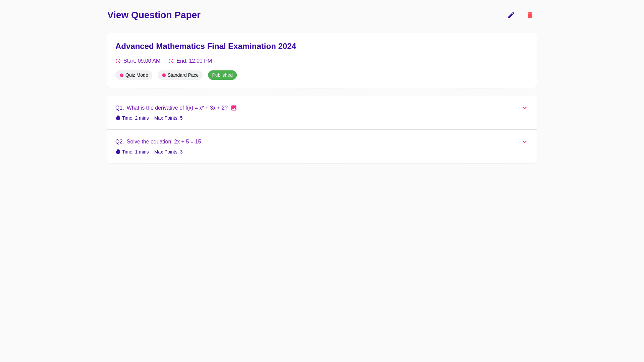Click the icon inside Standard Pace chip
The width and height of the screenshot is (644, 362).
pos(164,75)
